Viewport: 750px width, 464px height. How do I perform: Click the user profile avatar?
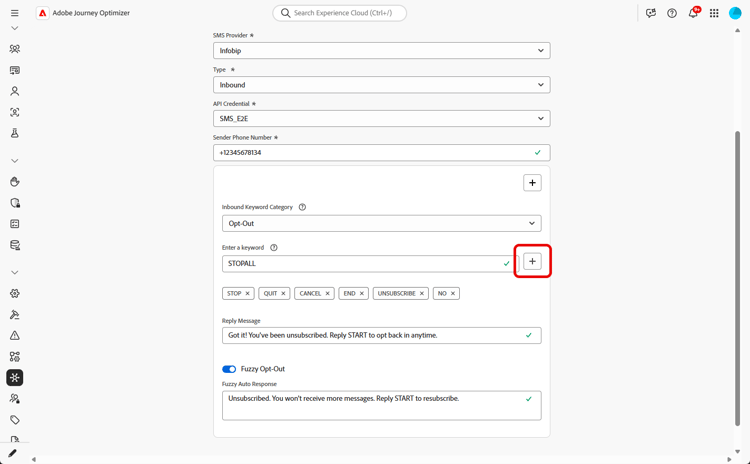click(x=735, y=13)
